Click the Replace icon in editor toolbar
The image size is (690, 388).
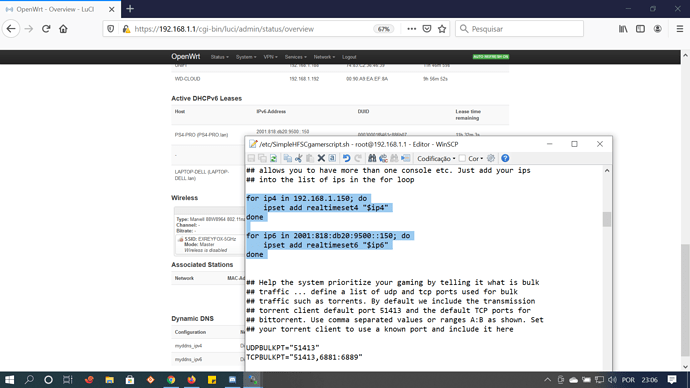coord(383,158)
